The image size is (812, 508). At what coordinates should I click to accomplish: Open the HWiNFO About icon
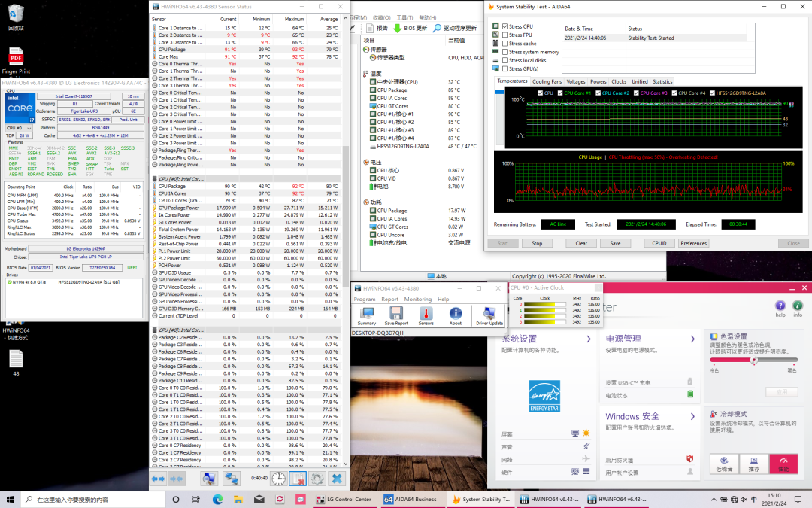456,315
